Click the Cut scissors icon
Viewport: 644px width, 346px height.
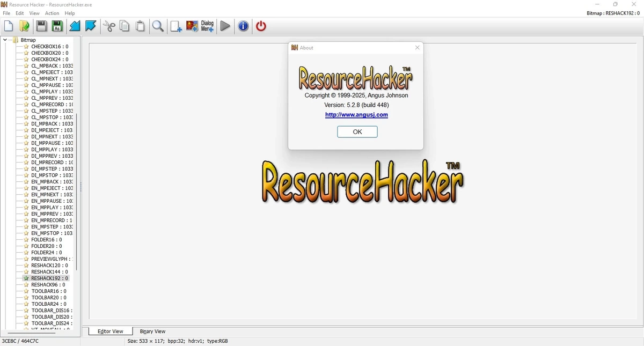coord(109,26)
